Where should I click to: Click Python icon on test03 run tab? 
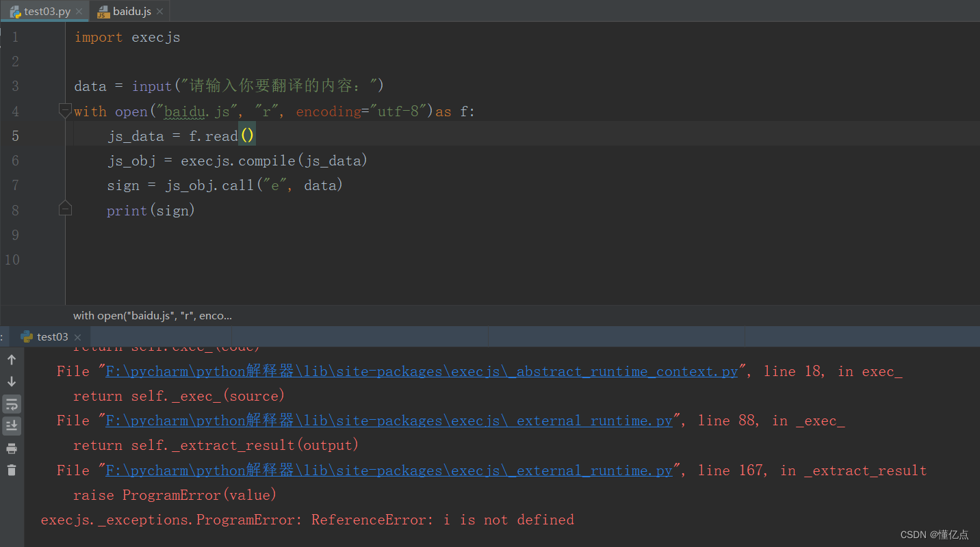[27, 336]
